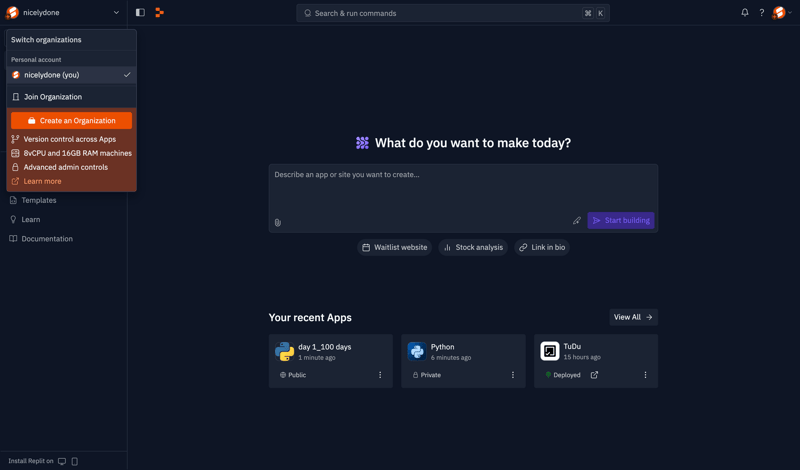This screenshot has height=470, width=800.
Task: Open the notifications bell
Action: click(x=745, y=12)
